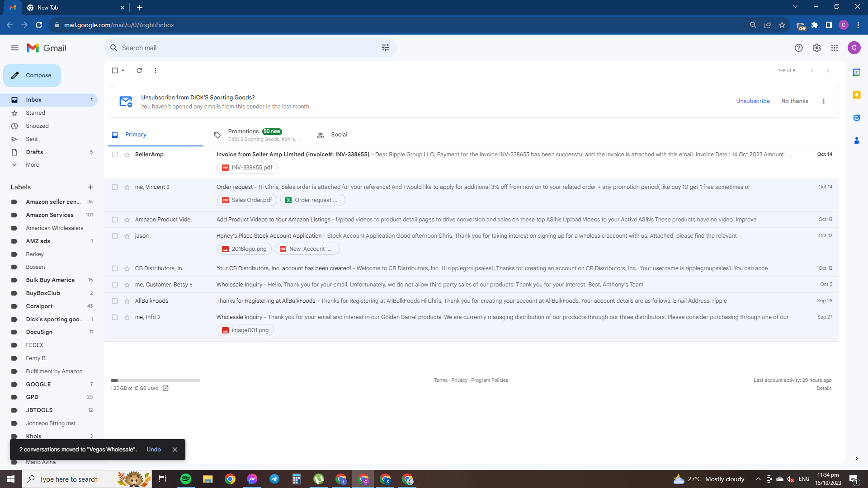Open Gmail Support help icon
This screenshot has height=488, width=868.
tap(799, 48)
